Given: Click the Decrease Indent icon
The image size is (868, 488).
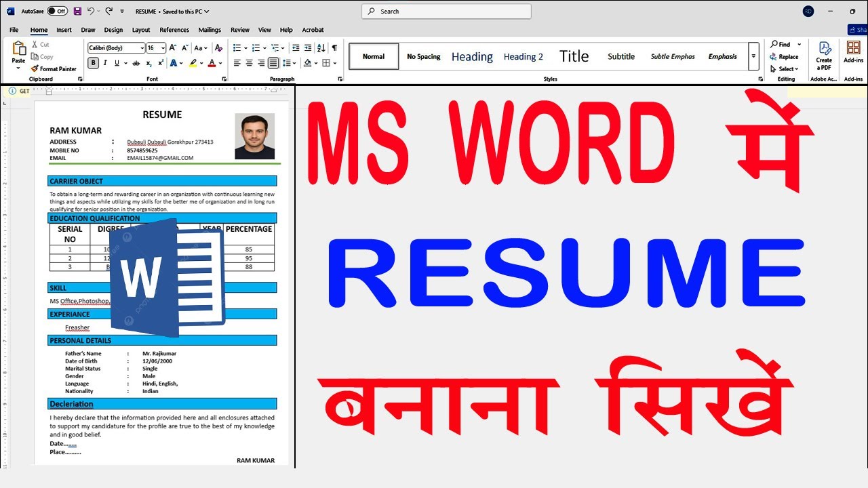Looking at the screenshot, I should 296,47.
